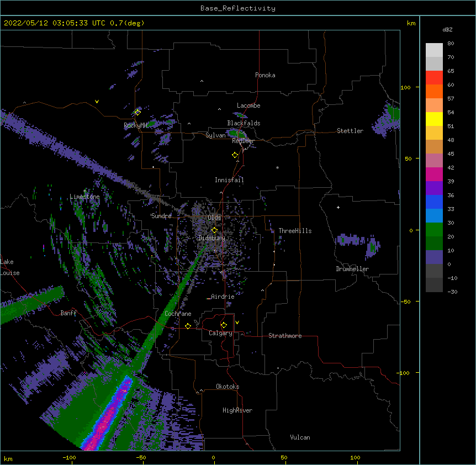Click the ThreeHills town label
Viewport: 476px width, 465px height.
point(295,231)
